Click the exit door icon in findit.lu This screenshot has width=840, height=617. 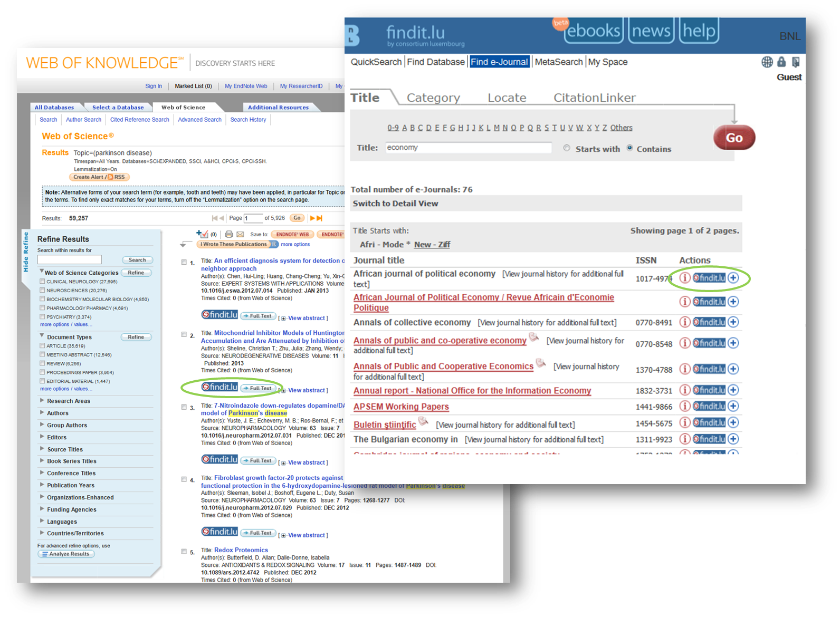[796, 62]
